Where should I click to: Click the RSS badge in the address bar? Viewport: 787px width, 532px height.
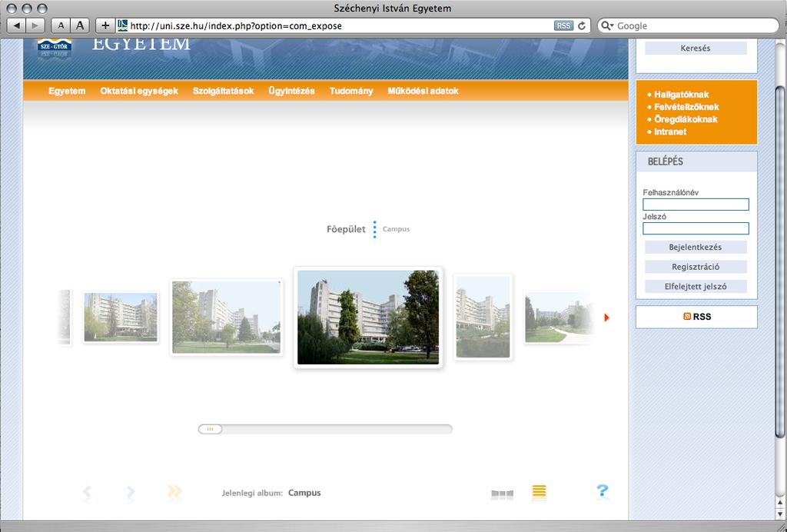(x=563, y=25)
